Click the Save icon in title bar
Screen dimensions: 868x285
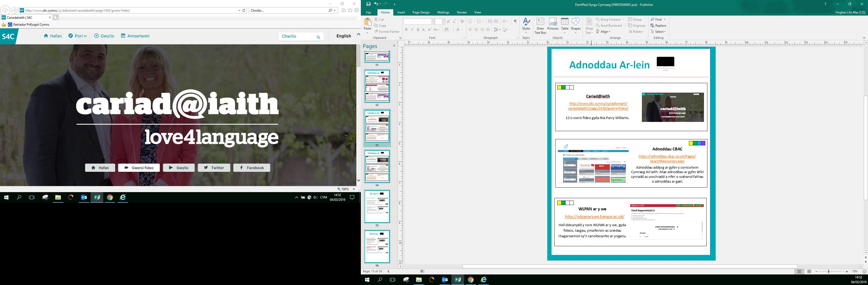click(368, 4)
